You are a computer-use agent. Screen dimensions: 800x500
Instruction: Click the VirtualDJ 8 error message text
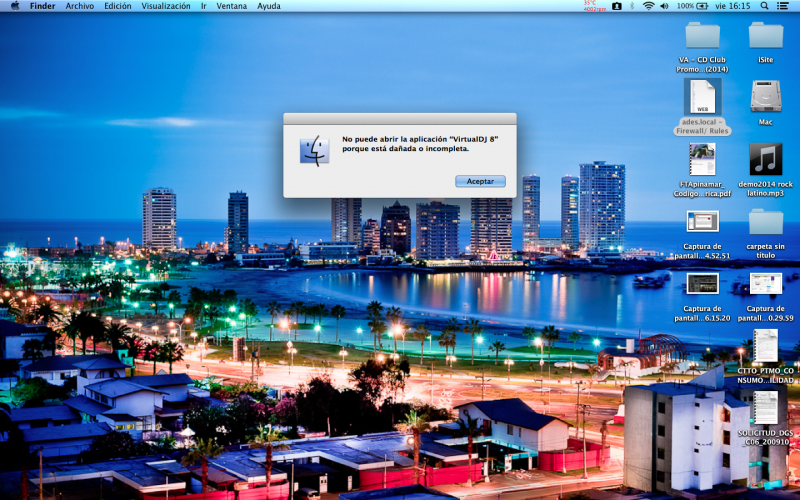coord(420,144)
